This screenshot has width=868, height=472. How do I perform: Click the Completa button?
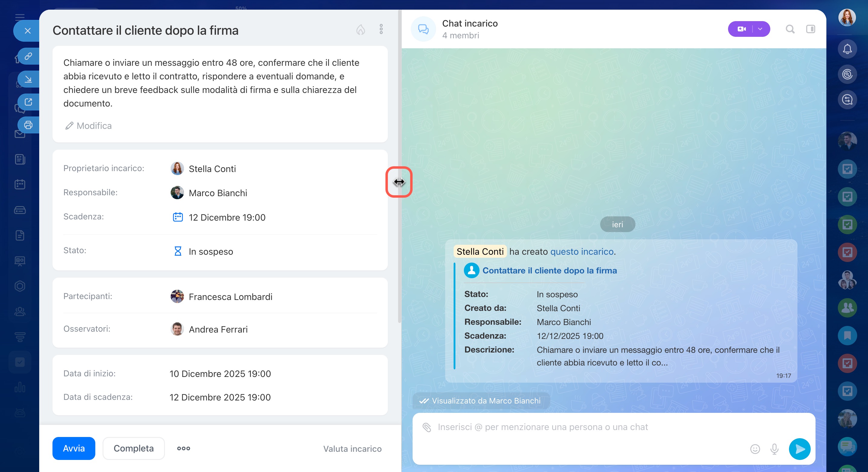(x=133, y=448)
